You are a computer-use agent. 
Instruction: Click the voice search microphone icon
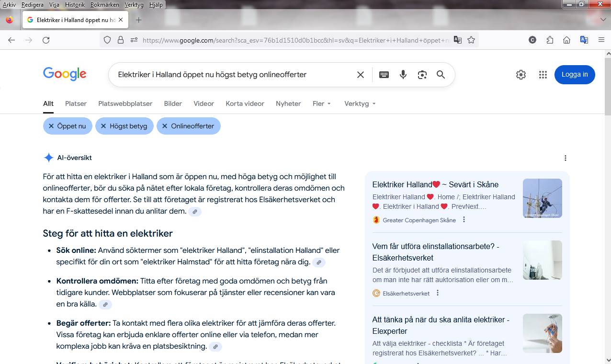pos(403,75)
